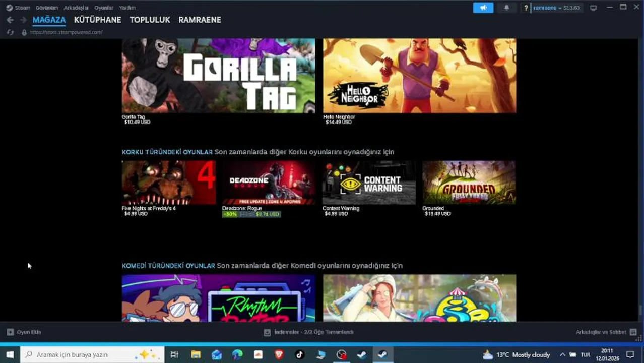Image resolution: width=644 pixels, height=363 pixels.
Task: Open TikTok from the taskbar
Action: coord(300,354)
